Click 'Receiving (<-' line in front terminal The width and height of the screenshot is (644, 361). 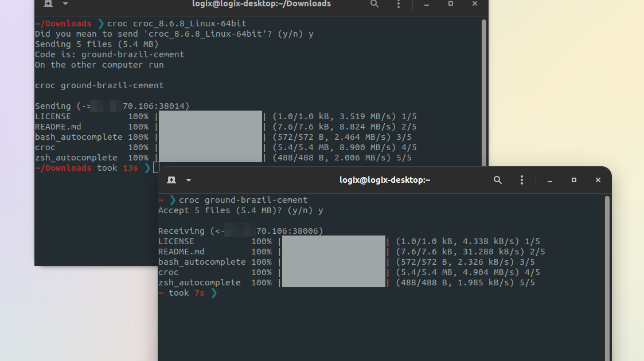coord(241,231)
